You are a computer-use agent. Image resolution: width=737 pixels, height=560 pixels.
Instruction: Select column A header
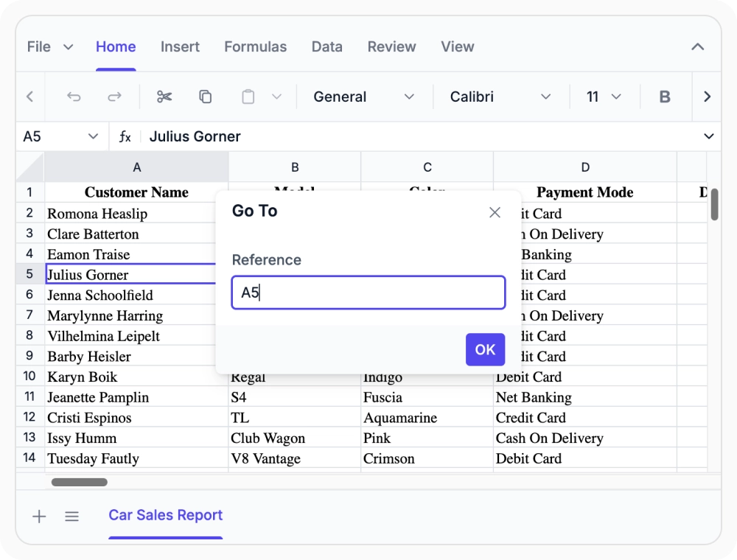(136, 167)
